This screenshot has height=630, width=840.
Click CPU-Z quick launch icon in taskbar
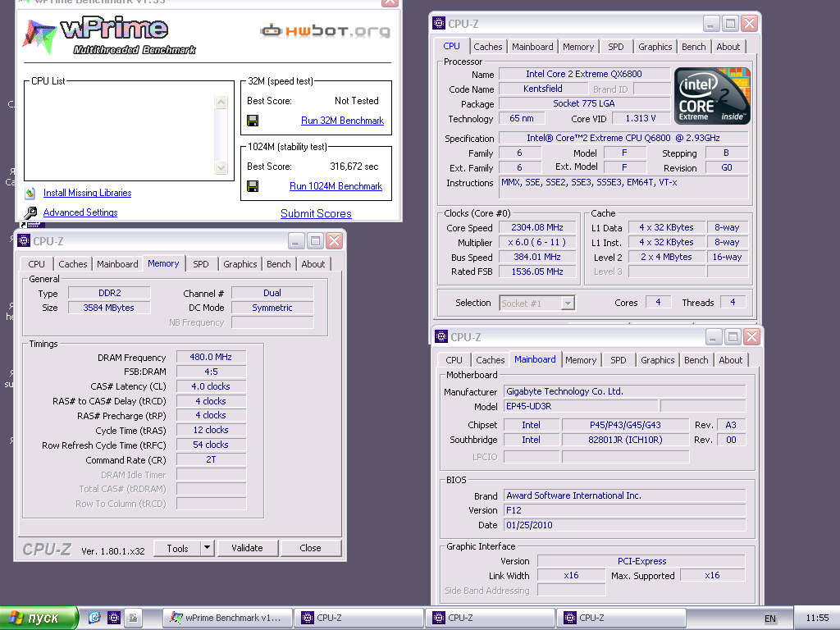pyautogui.click(x=114, y=618)
